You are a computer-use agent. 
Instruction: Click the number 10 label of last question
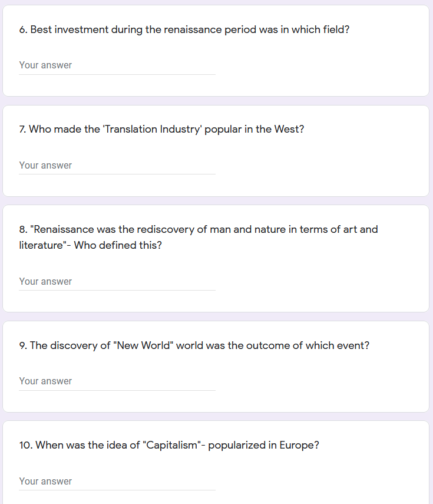point(26,445)
